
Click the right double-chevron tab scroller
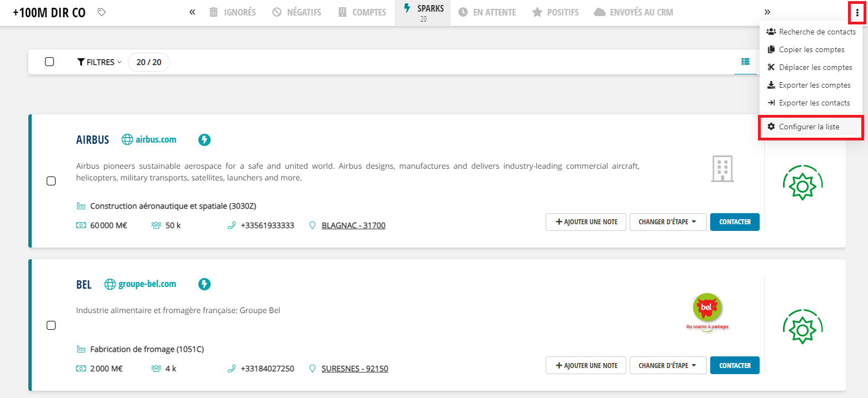pyautogui.click(x=767, y=12)
